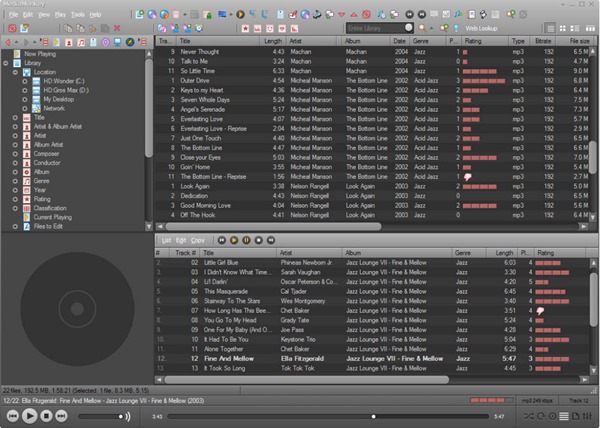The height and width of the screenshot is (428, 600).
Task: Open the Now Playing List menu
Action: pyautogui.click(x=166, y=240)
